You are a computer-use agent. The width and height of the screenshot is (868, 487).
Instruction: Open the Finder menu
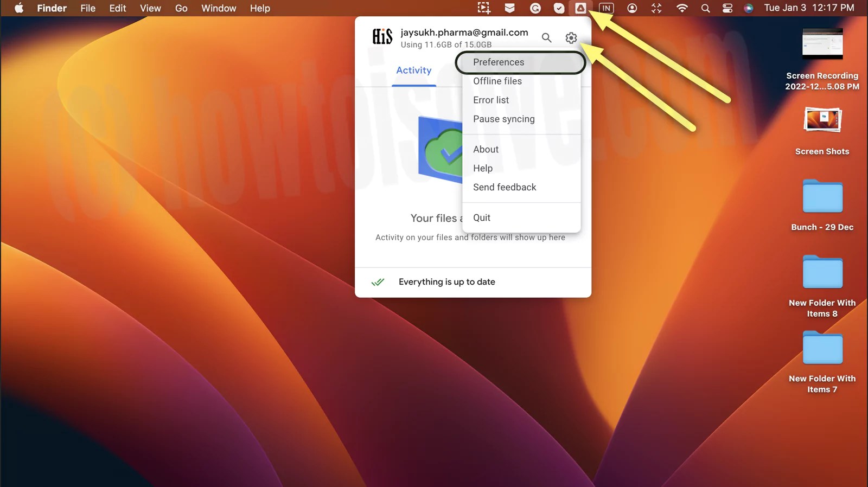point(52,8)
